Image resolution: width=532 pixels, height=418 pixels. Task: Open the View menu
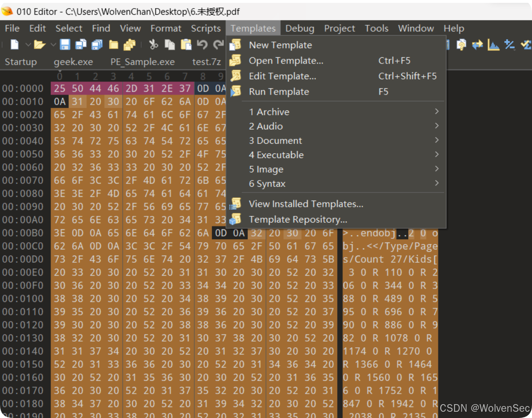pos(130,28)
